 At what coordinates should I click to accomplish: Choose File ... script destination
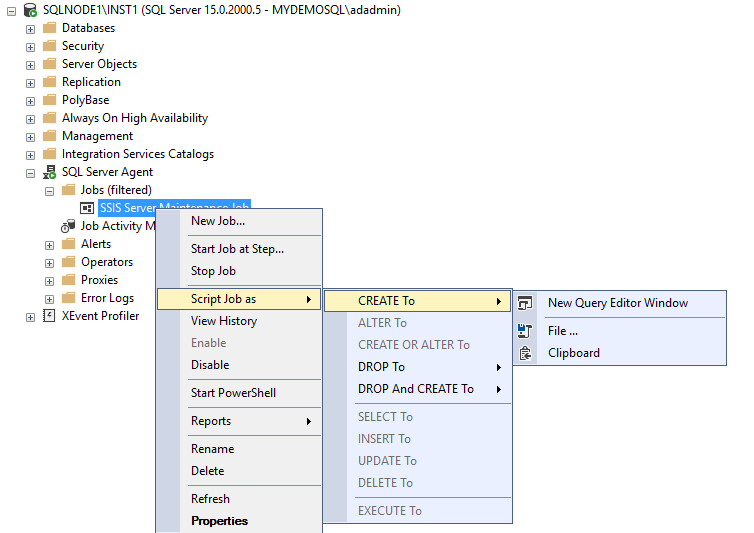(x=620, y=330)
